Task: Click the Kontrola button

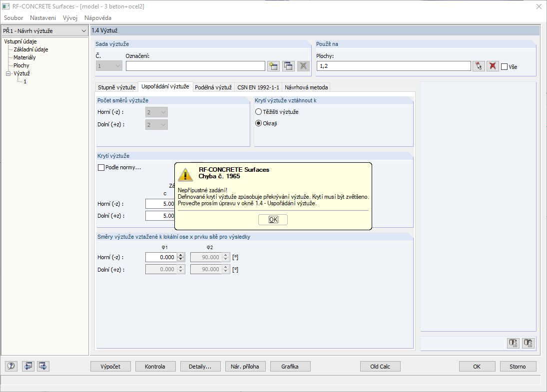Action: point(155,367)
